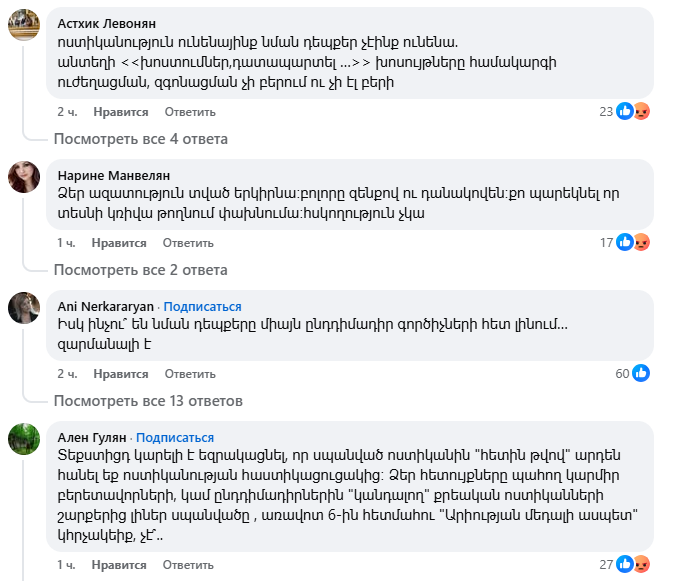This screenshot has height=581, width=693.
Task: Click Ani Nerkararyan's avatar thumbnail
Action: coord(24,307)
